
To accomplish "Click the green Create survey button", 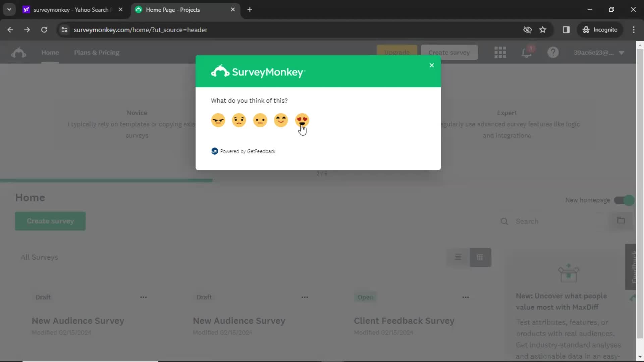I will click(x=50, y=221).
